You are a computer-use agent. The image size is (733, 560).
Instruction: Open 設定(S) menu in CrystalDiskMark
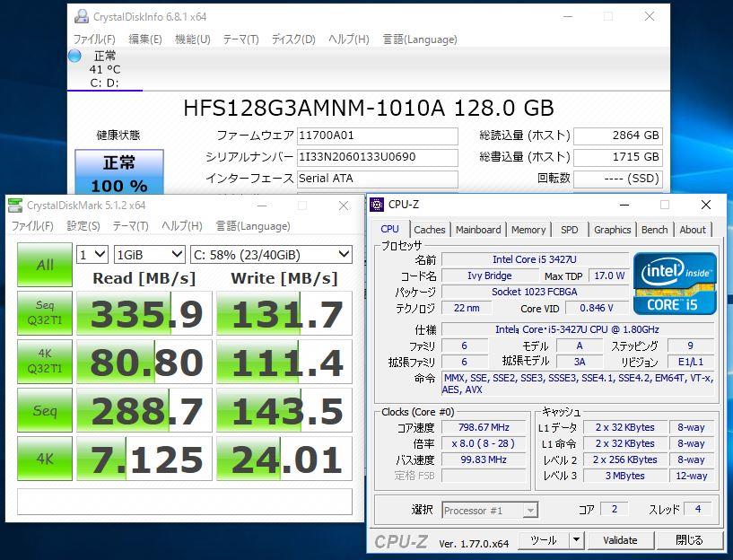coord(83,226)
